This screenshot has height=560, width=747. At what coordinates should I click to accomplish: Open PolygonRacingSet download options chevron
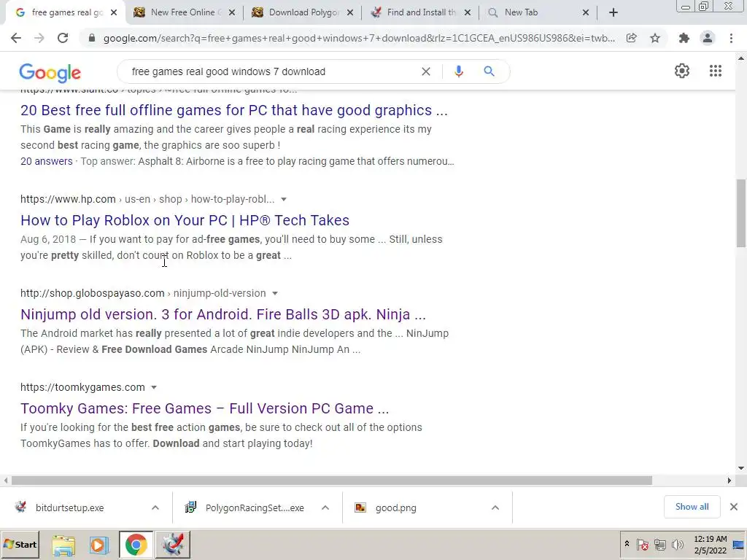(325, 507)
